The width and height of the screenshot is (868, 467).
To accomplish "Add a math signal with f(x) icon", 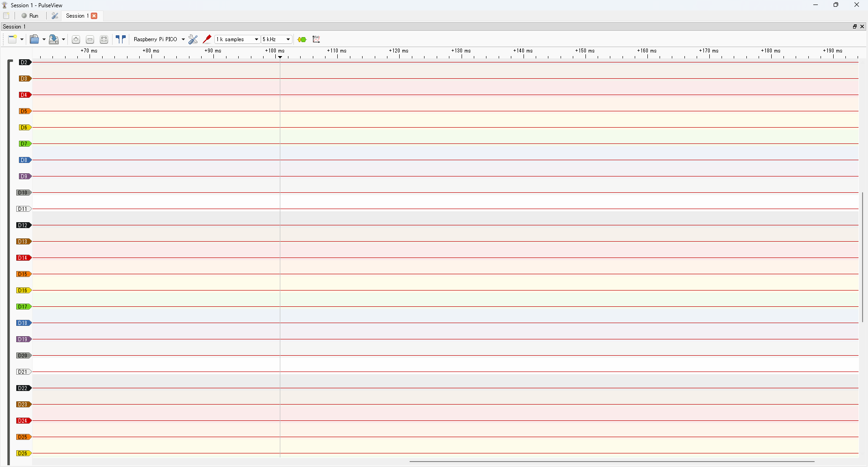I will [316, 39].
